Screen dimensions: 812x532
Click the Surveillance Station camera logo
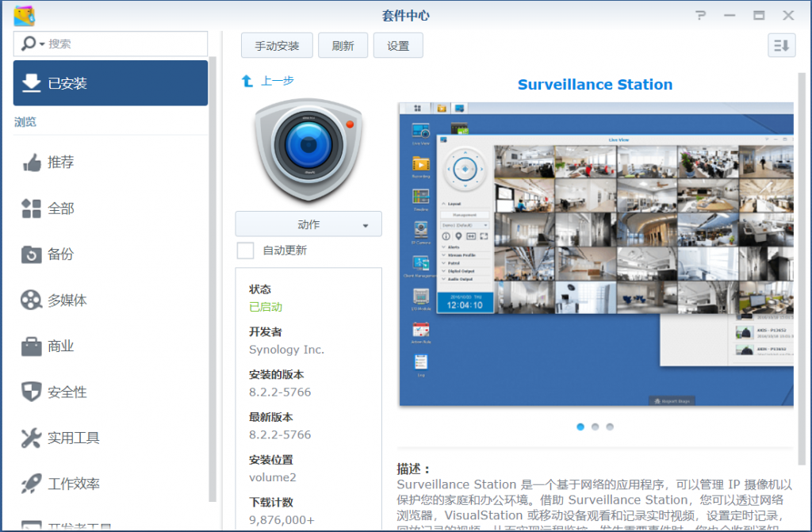point(308,150)
